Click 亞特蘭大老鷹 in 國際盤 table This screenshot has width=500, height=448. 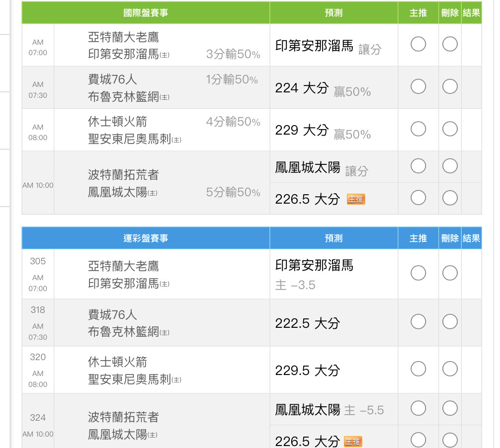click(123, 37)
